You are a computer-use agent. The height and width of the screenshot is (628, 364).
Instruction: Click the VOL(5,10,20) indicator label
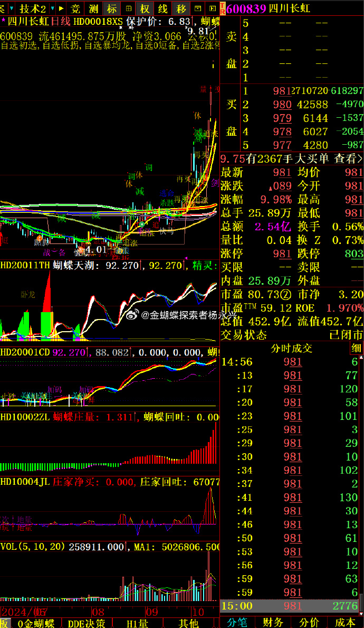[33, 546]
